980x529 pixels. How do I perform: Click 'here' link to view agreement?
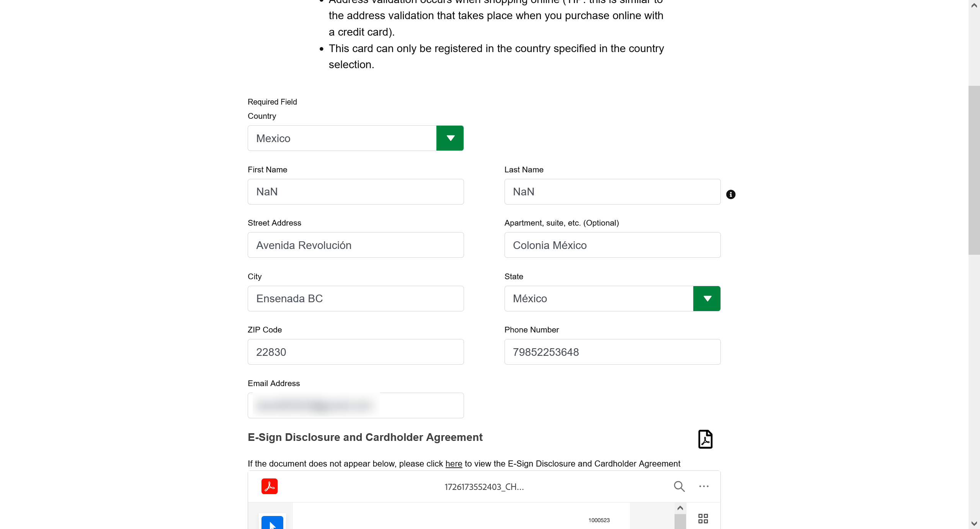point(454,463)
